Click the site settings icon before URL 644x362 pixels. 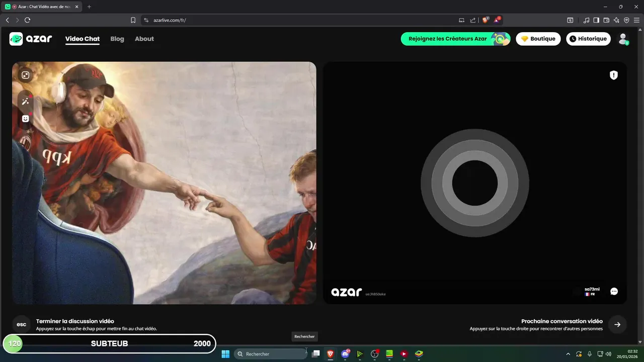(146, 20)
